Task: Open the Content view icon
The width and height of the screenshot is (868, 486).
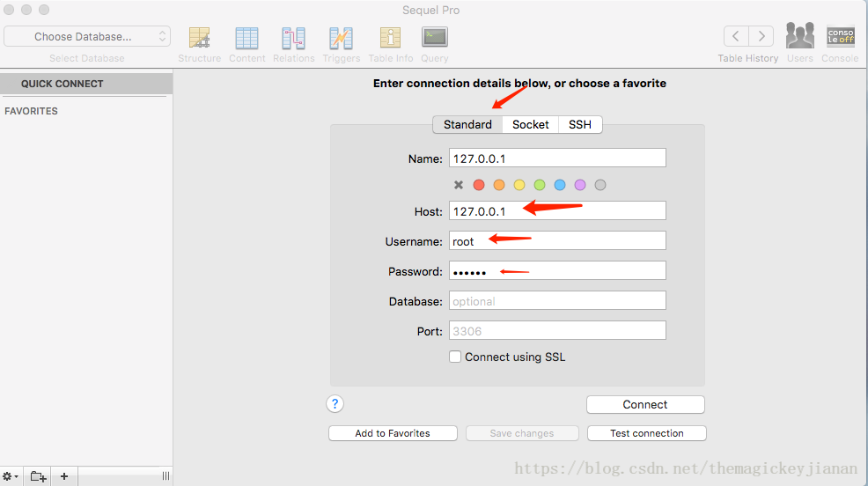Action: (x=246, y=38)
